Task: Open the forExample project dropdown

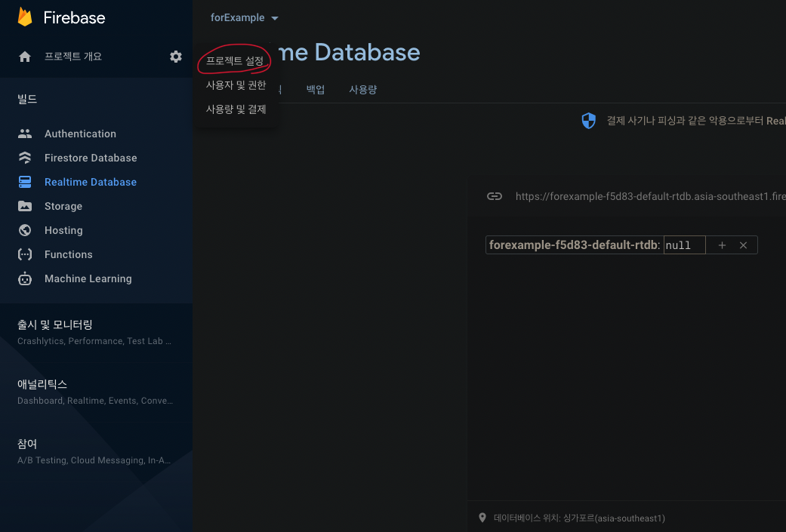Action: (244, 17)
